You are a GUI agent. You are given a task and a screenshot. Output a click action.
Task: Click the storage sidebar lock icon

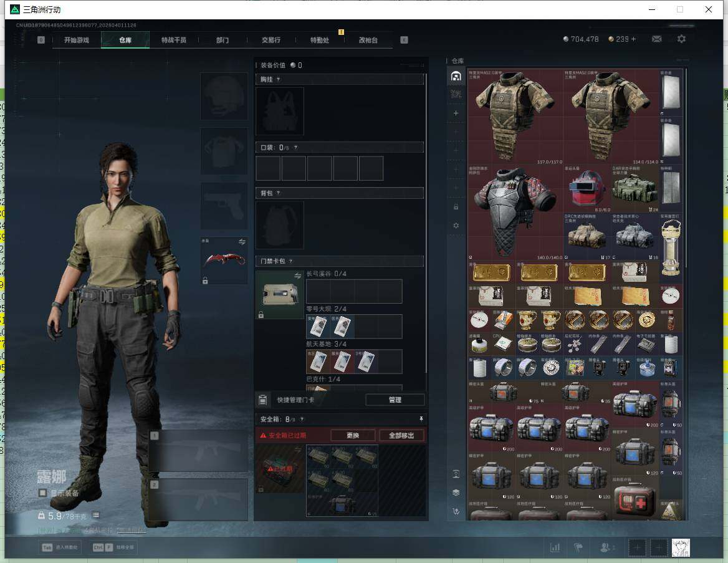(x=456, y=207)
